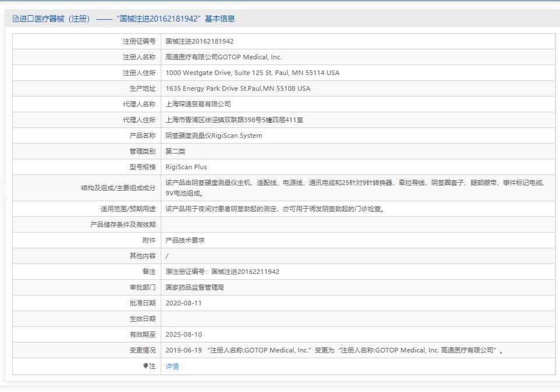This screenshot has height=392, width=560.
Task: Click model value RigiScan Plus
Action: click(186, 167)
